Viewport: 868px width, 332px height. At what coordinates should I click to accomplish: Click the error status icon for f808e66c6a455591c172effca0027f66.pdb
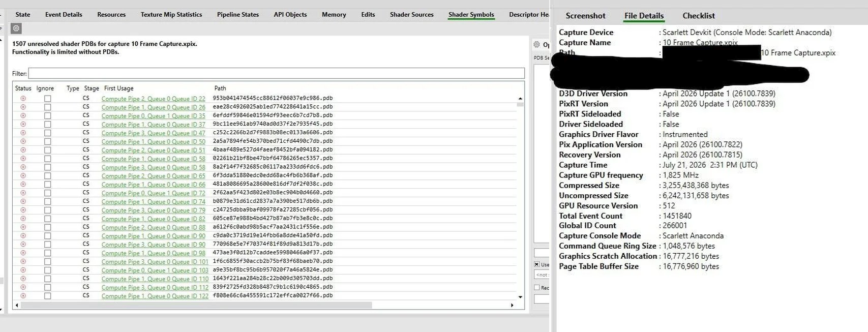tap(23, 296)
